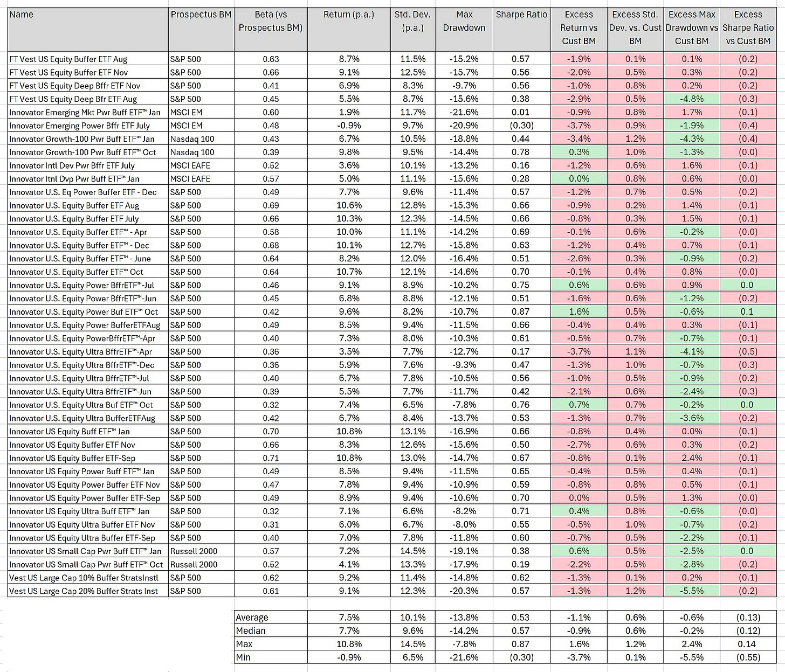Image resolution: width=785 pixels, height=672 pixels.
Task: Click 'Innovator US Equity Ultra Buff ETF Jan'
Action: point(88,511)
